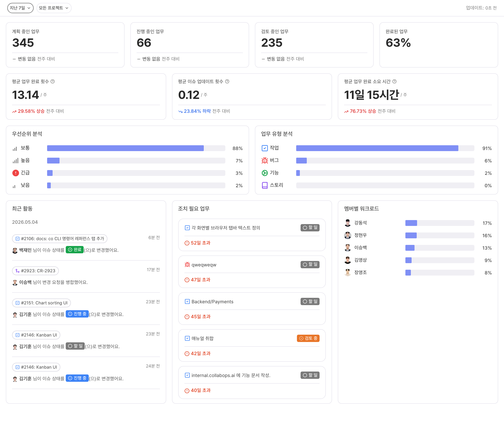The width and height of the screenshot is (504, 423).
Task: Click 이승백 avatar in recent activity
Action: [15, 282]
